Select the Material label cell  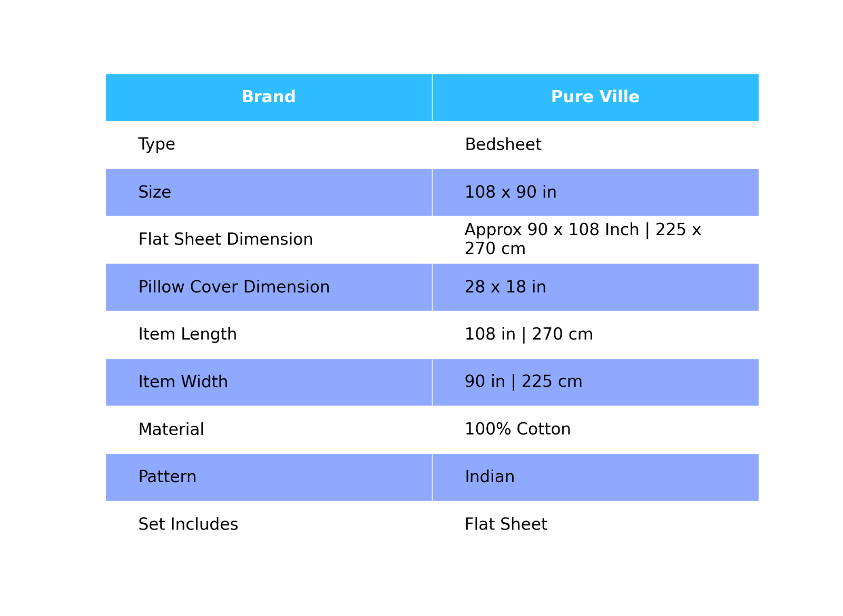click(269, 429)
